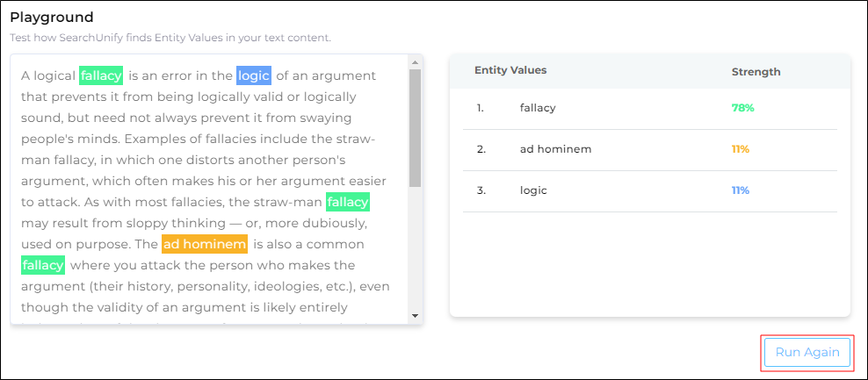
Task: Click green 'fallacy' highlight before 'where you attack'
Action: coord(43,265)
